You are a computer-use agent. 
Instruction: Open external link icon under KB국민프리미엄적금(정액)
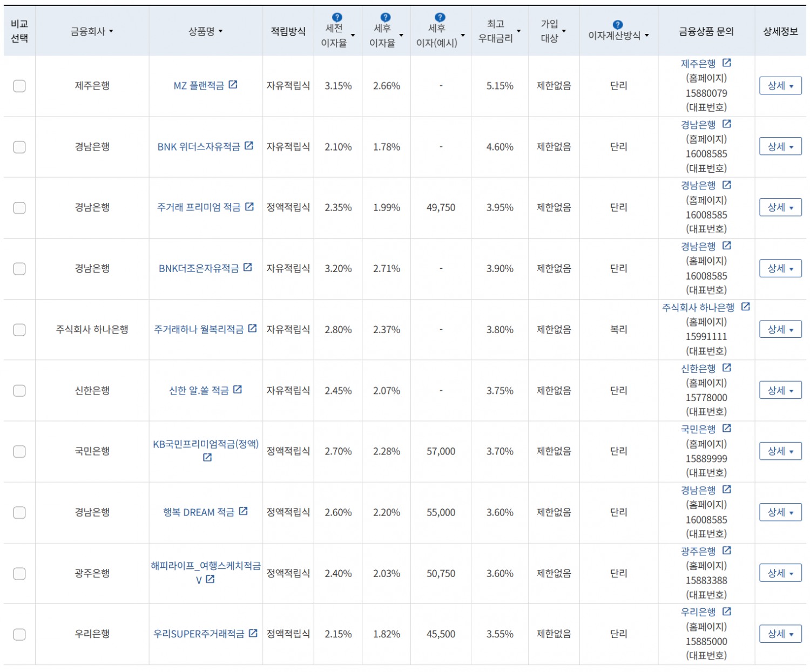pyautogui.click(x=207, y=458)
